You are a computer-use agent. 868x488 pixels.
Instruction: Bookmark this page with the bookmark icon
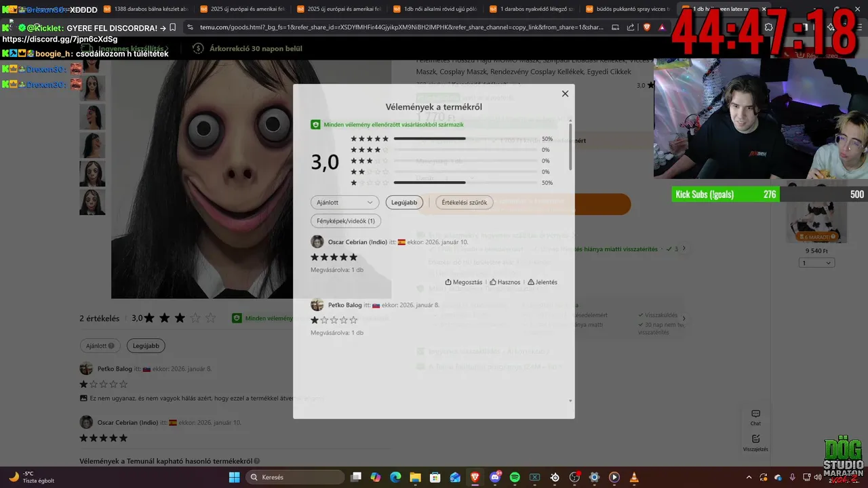[172, 27]
